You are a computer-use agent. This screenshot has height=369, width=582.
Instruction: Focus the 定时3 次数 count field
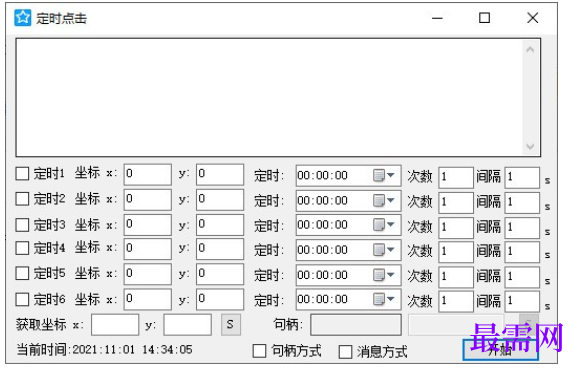click(456, 228)
